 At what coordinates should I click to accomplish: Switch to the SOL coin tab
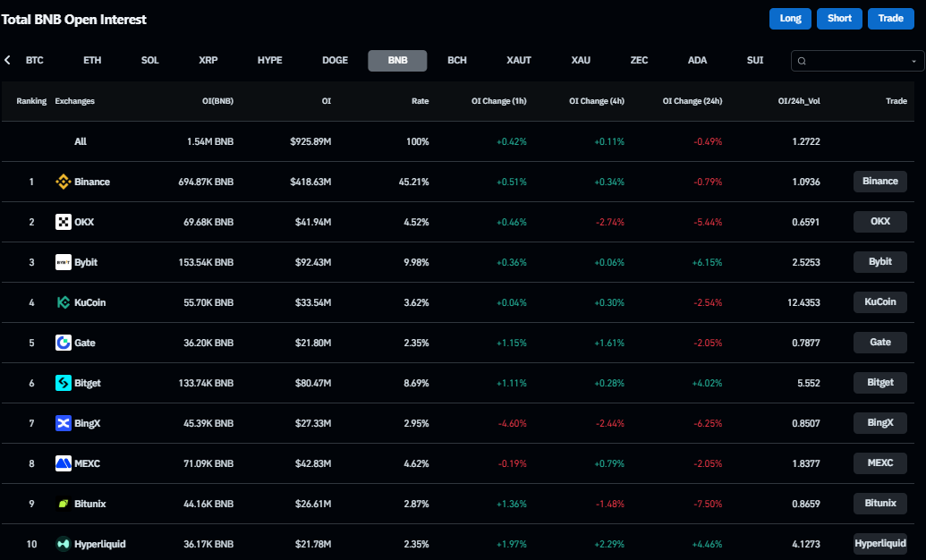tap(150, 61)
